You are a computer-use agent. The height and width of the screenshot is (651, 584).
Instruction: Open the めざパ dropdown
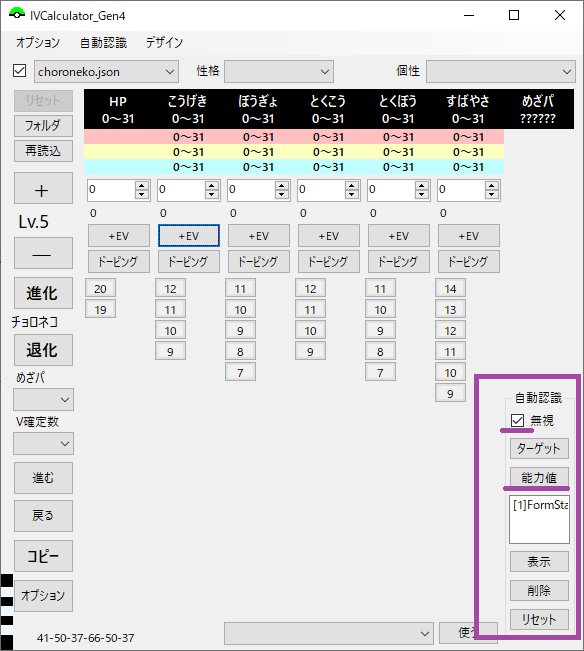[44, 399]
